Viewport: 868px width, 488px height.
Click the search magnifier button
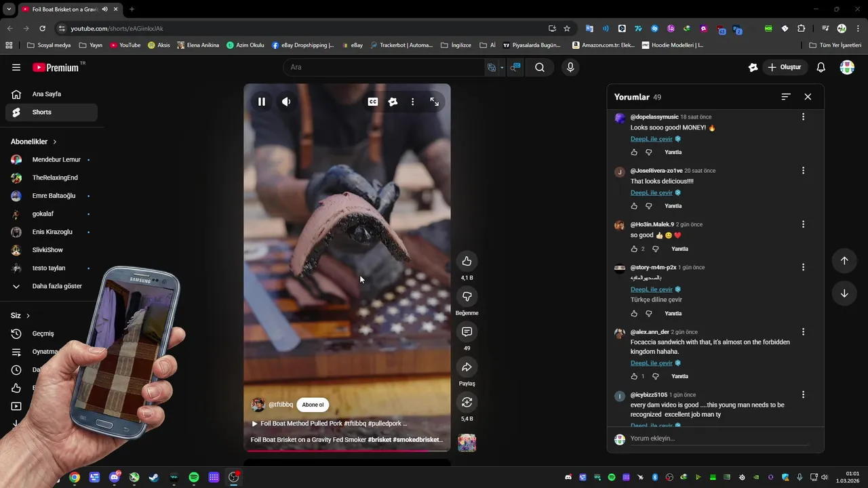(540, 67)
